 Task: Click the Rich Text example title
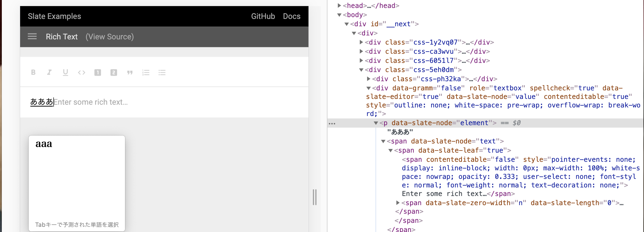(62, 37)
